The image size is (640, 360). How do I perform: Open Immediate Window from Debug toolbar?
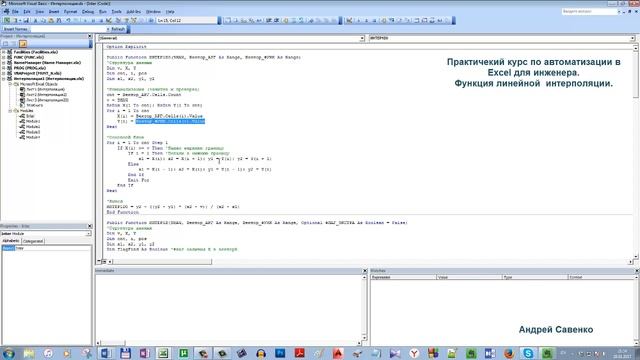coord(425,20)
